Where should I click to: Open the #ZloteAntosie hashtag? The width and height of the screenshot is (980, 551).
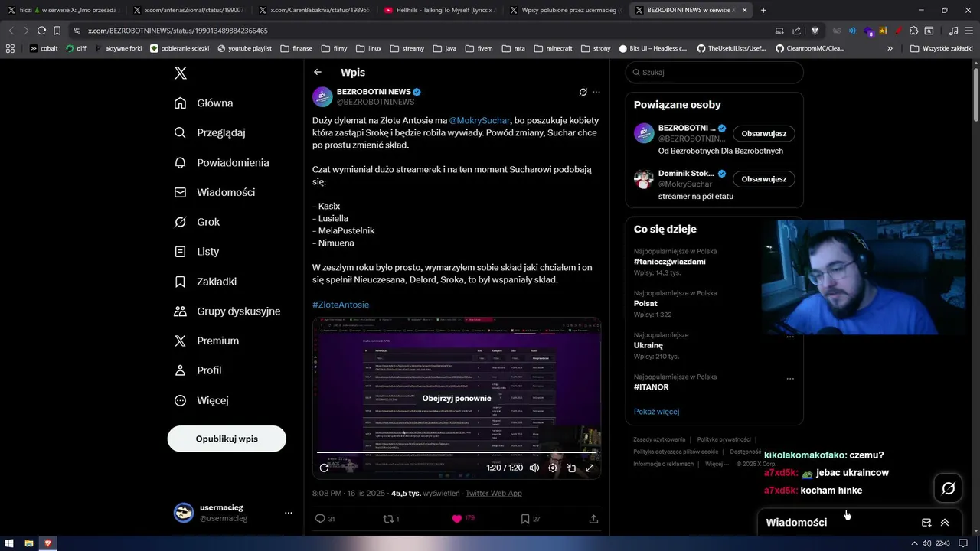(x=341, y=305)
